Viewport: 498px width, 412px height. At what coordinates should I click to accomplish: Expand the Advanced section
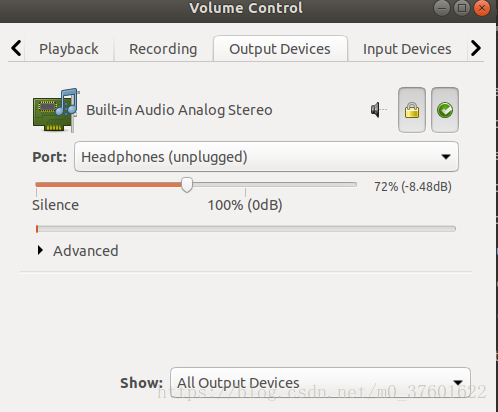78,251
